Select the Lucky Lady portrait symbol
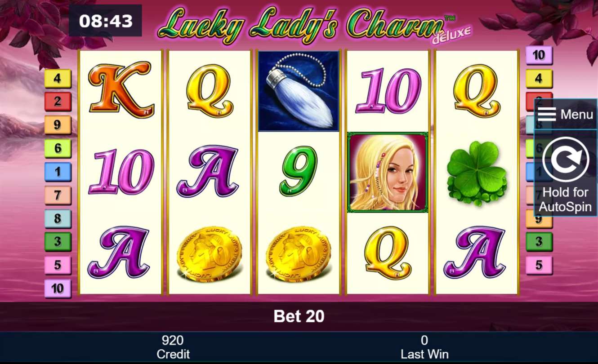Image resolution: width=598 pixels, height=364 pixels. tap(388, 172)
